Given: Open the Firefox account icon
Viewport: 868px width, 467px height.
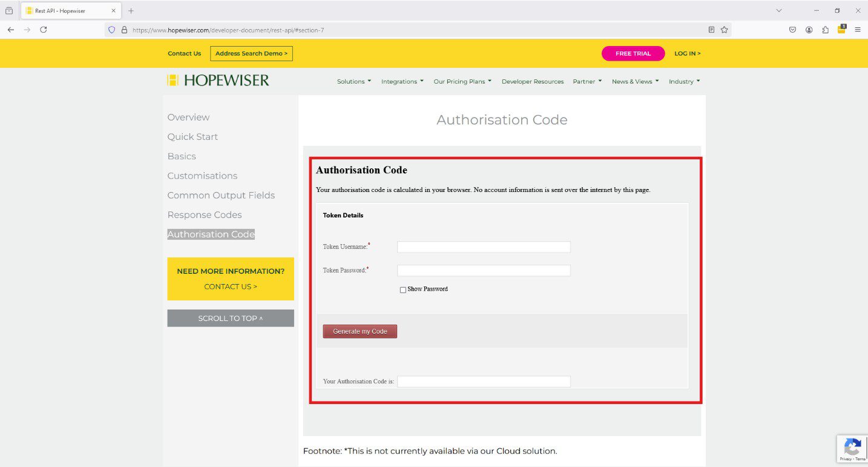Looking at the screenshot, I should click(x=809, y=30).
